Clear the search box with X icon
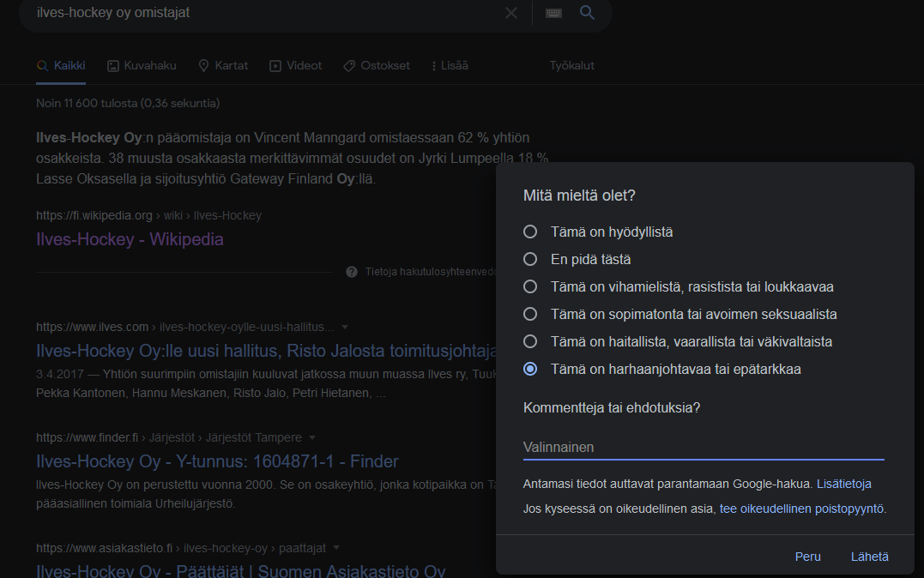This screenshot has width=924, height=578. pyautogui.click(x=511, y=13)
